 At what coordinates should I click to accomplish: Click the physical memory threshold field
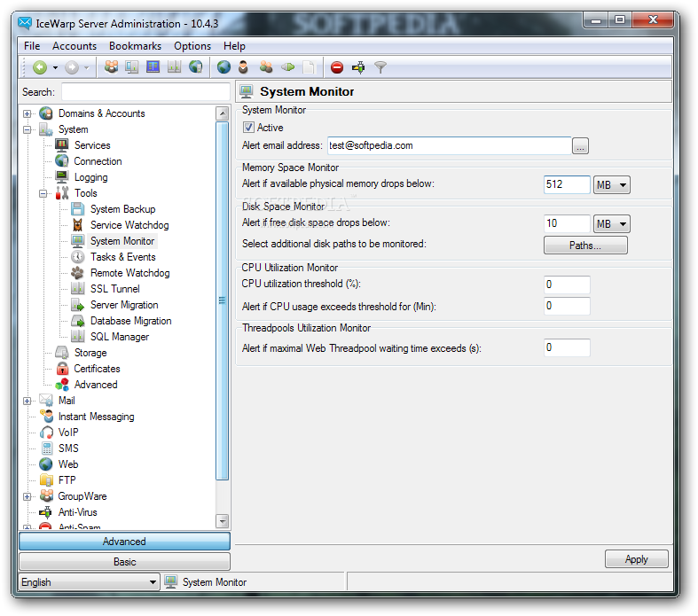tap(567, 184)
